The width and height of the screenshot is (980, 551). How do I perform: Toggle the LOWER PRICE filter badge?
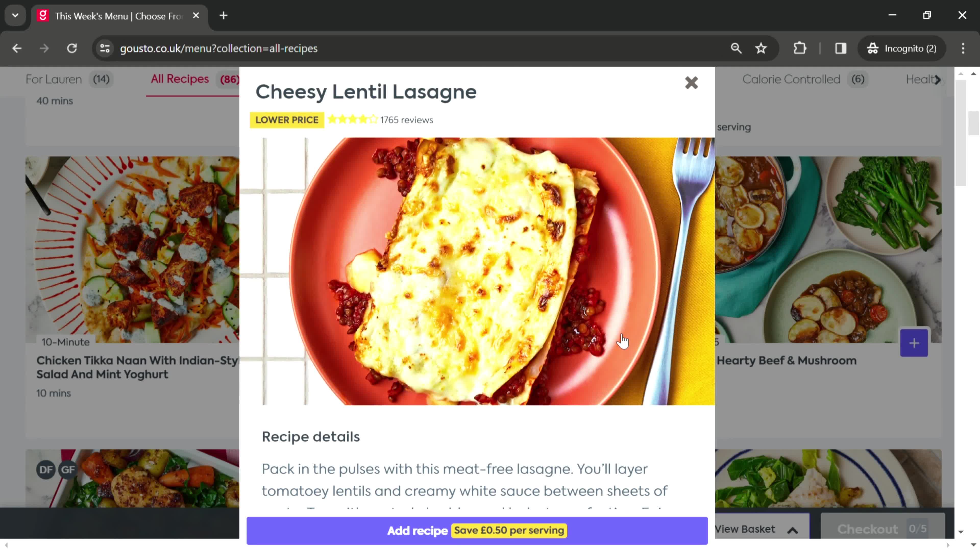[287, 119]
